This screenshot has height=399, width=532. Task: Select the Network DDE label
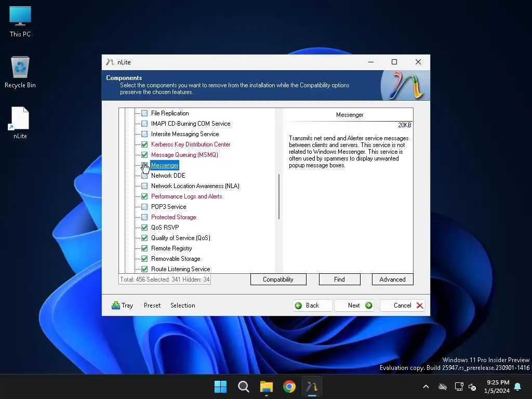pyautogui.click(x=168, y=176)
